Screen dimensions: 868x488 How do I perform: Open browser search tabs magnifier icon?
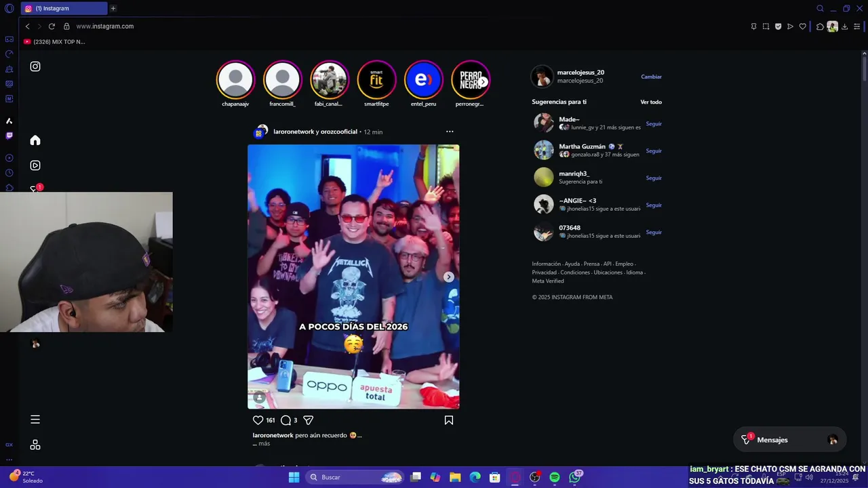click(820, 9)
